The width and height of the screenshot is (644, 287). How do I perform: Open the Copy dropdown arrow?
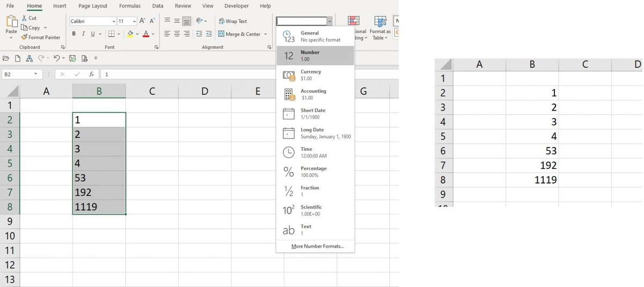click(45, 28)
